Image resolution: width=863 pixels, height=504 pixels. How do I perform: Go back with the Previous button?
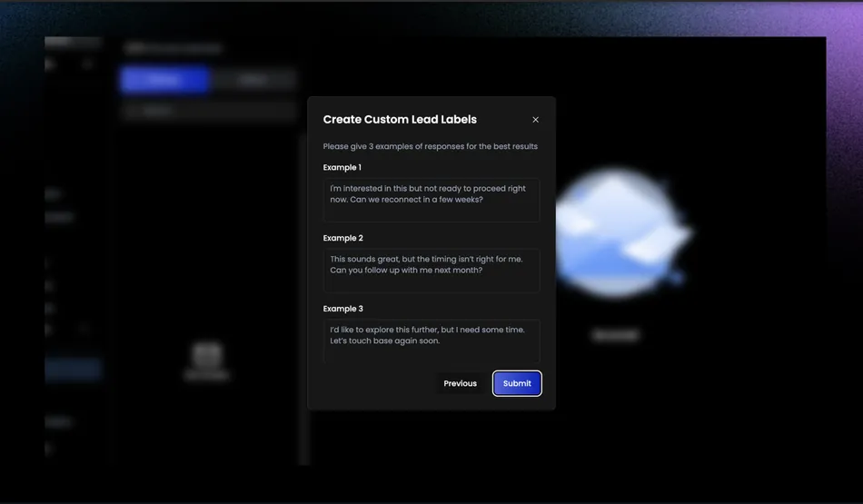461,383
